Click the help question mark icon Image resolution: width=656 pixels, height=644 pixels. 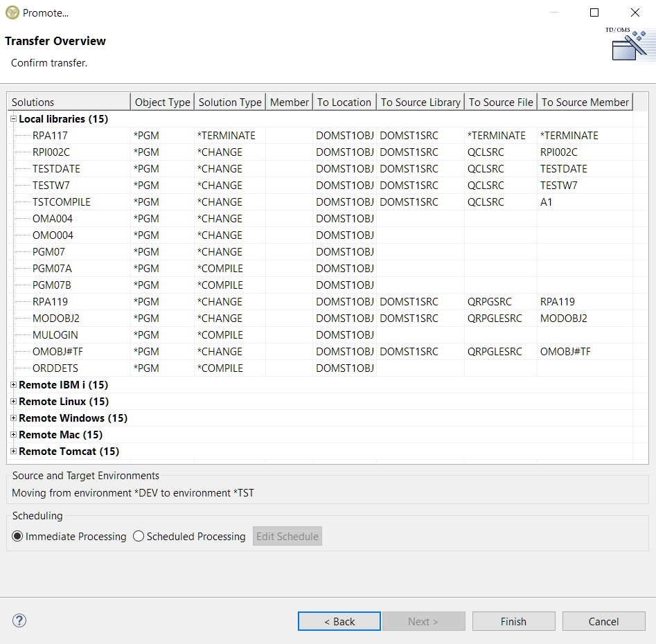click(19, 621)
